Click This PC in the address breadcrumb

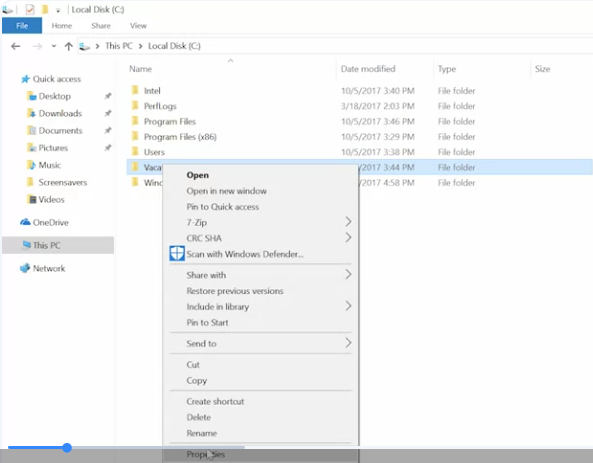coord(119,46)
